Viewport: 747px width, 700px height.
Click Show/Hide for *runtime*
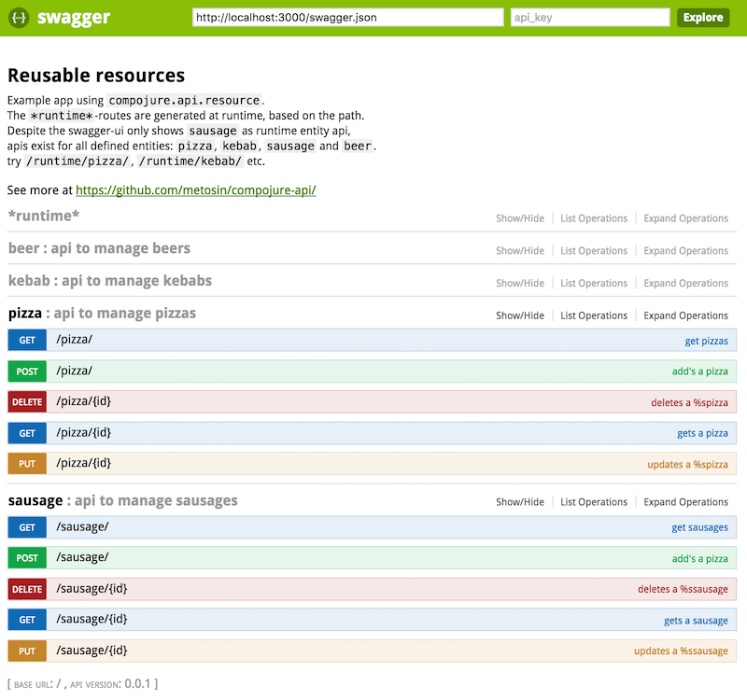[x=520, y=218]
